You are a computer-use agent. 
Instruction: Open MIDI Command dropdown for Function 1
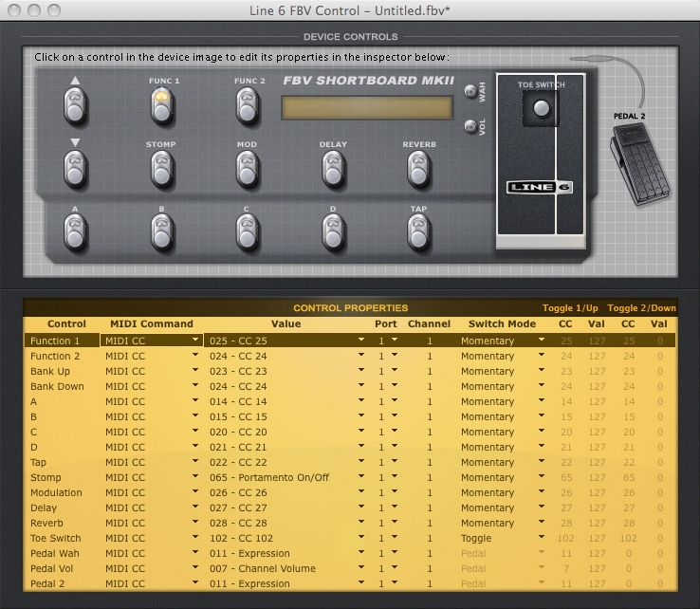pos(195,341)
